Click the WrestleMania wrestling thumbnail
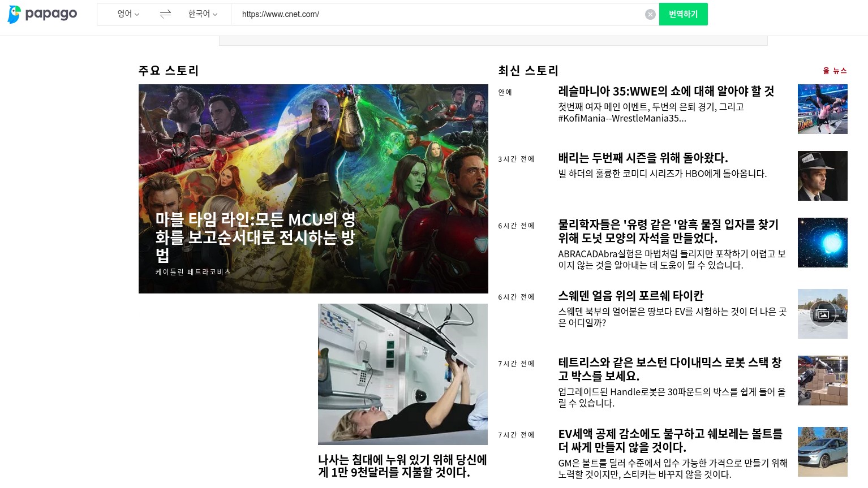The height and width of the screenshot is (488, 868). tap(823, 109)
